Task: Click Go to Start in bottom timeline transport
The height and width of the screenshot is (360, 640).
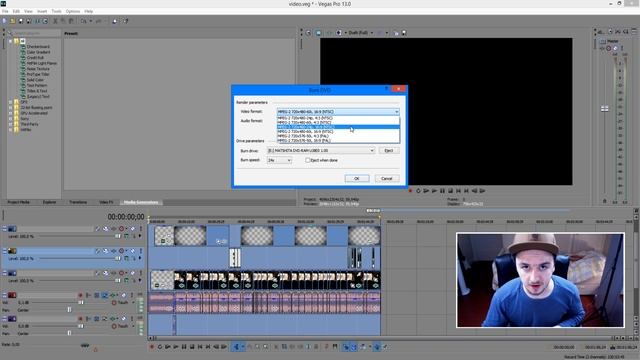Action: 200,347
